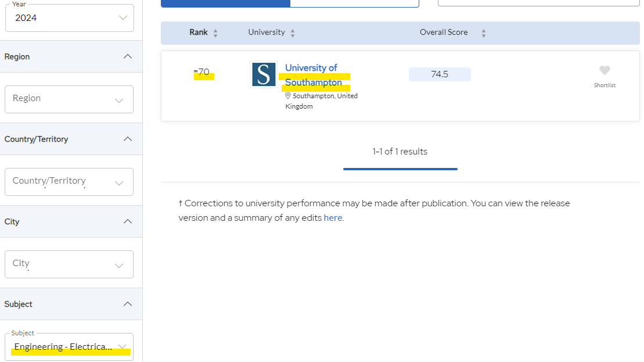Click the Shortlist label text

click(605, 85)
